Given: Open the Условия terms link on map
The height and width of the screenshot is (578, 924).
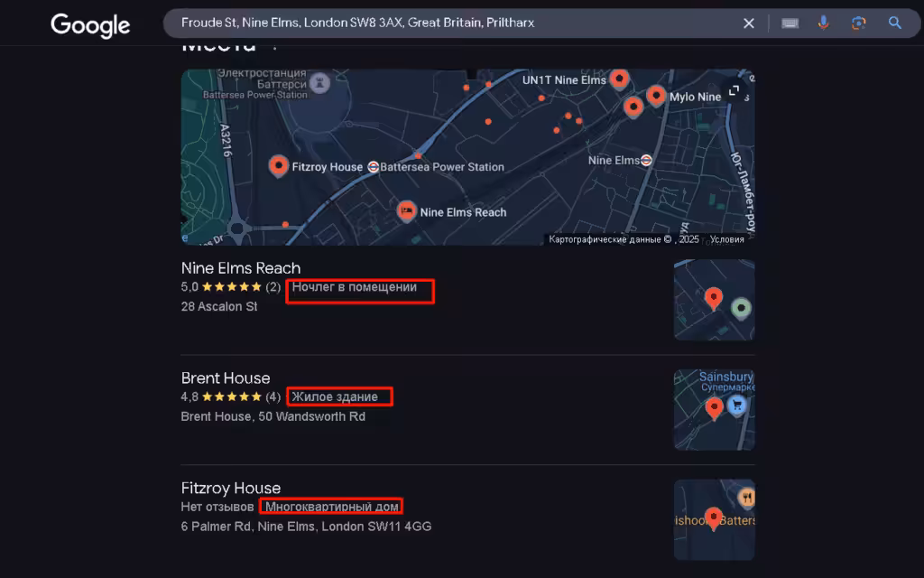Looking at the screenshot, I should point(726,239).
